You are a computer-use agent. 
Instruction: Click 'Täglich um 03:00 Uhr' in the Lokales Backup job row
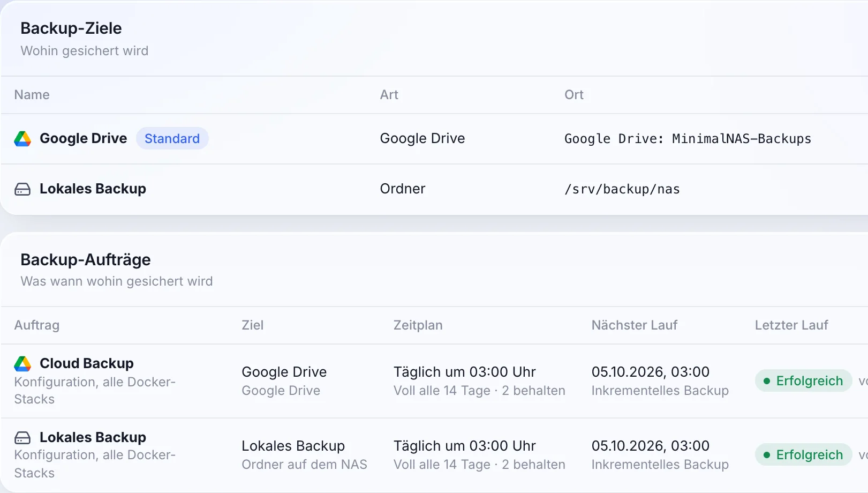pos(465,446)
